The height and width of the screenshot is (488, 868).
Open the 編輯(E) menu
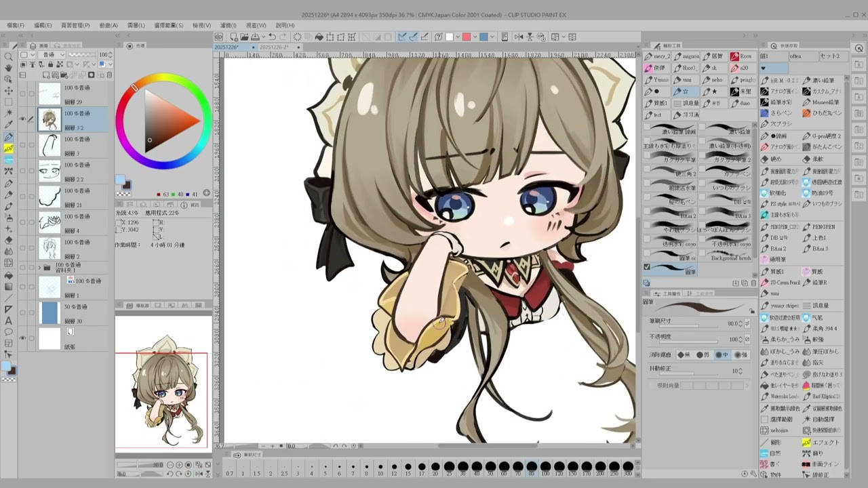43,25
